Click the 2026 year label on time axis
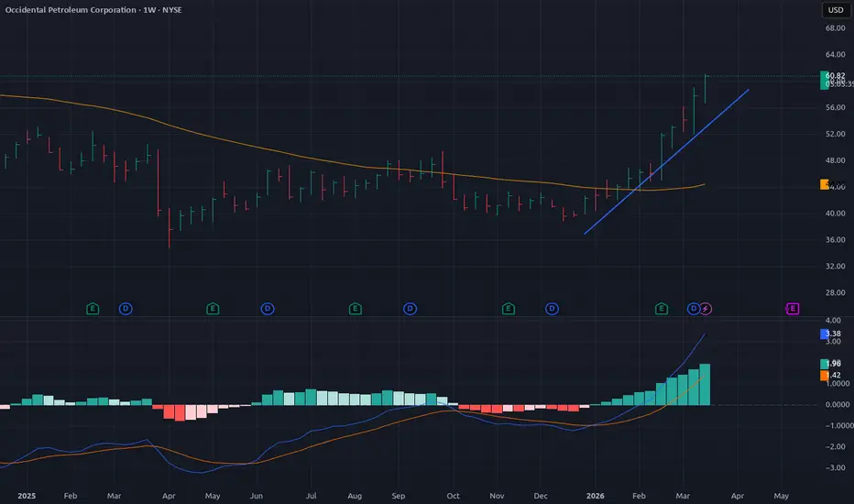Viewport: 854px width, 504px height. (x=596, y=496)
